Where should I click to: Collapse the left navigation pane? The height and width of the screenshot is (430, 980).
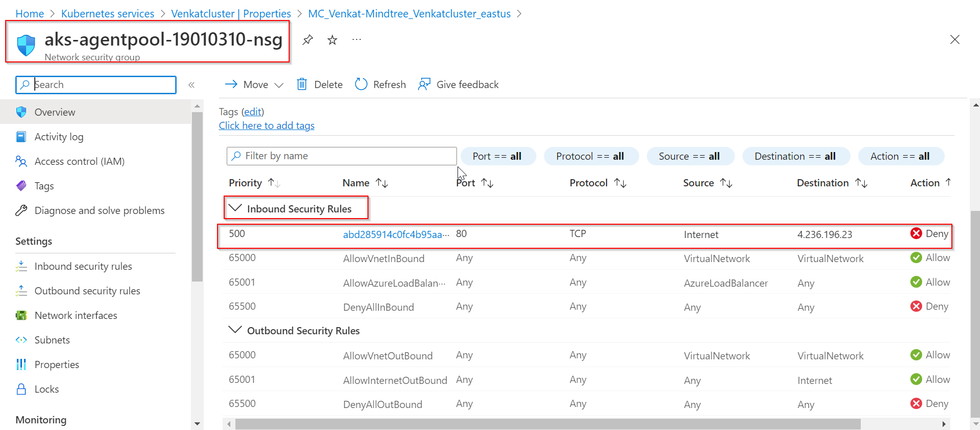191,85
